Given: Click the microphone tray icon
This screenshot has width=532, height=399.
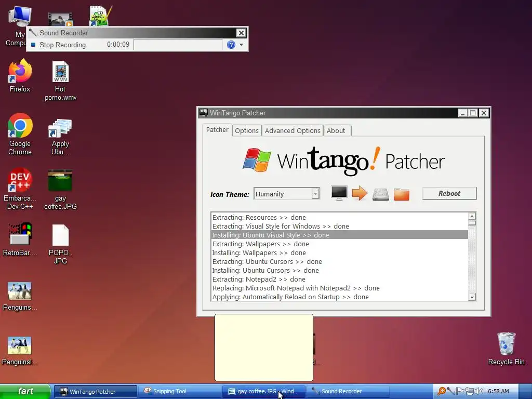Looking at the screenshot, I should pos(450,391).
